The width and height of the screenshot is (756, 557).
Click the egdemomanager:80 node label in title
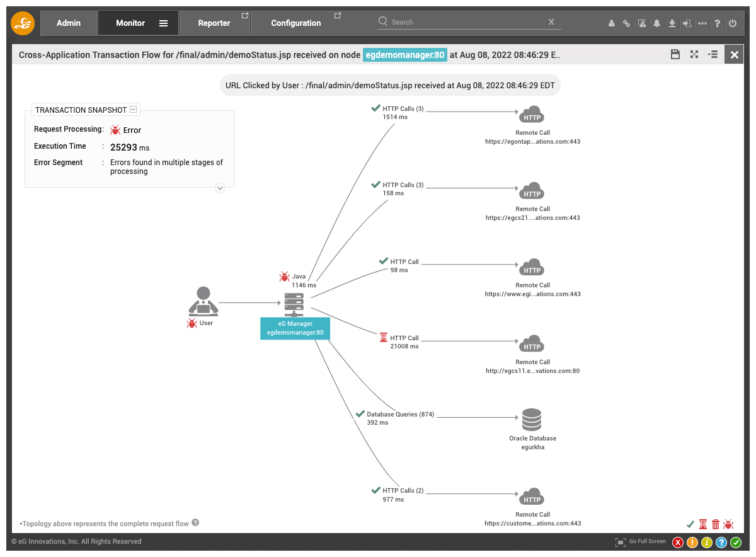[405, 55]
